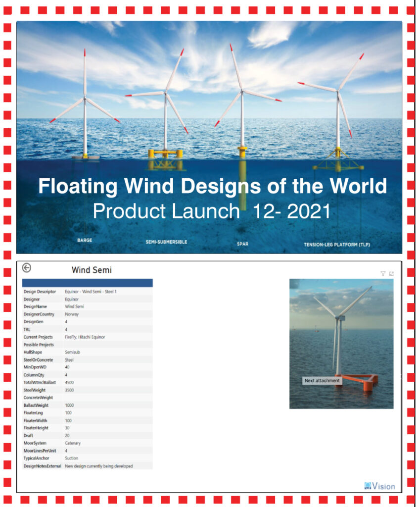
Task: Click the 'BARGE' caption in the banner
Action: [x=85, y=240]
